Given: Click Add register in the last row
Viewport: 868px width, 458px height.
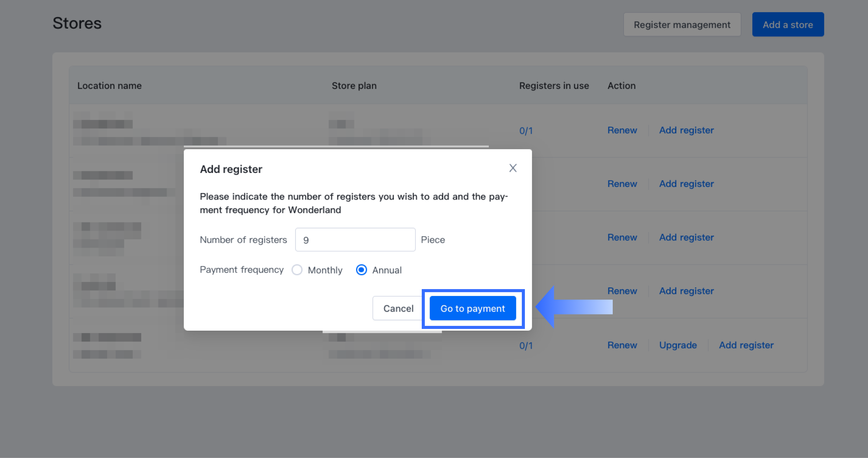Looking at the screenshot, I should (746, 345).
